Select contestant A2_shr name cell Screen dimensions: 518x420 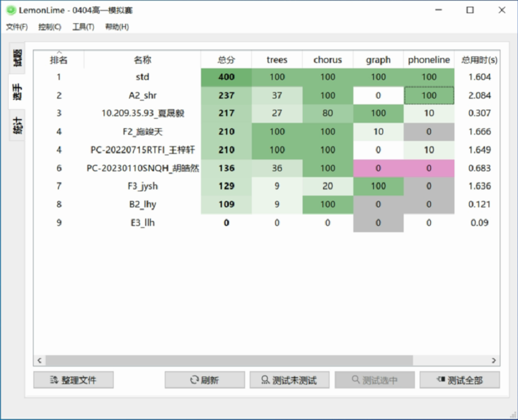142,95
